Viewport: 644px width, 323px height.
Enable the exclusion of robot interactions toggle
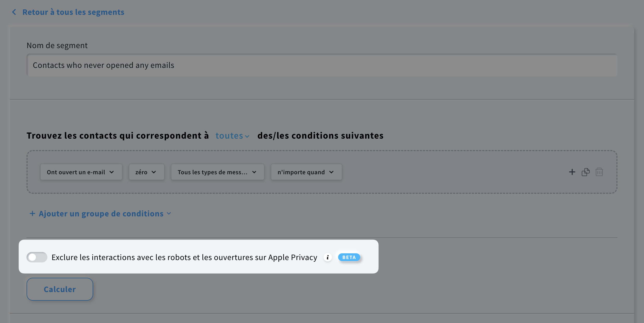coord(37,257)
